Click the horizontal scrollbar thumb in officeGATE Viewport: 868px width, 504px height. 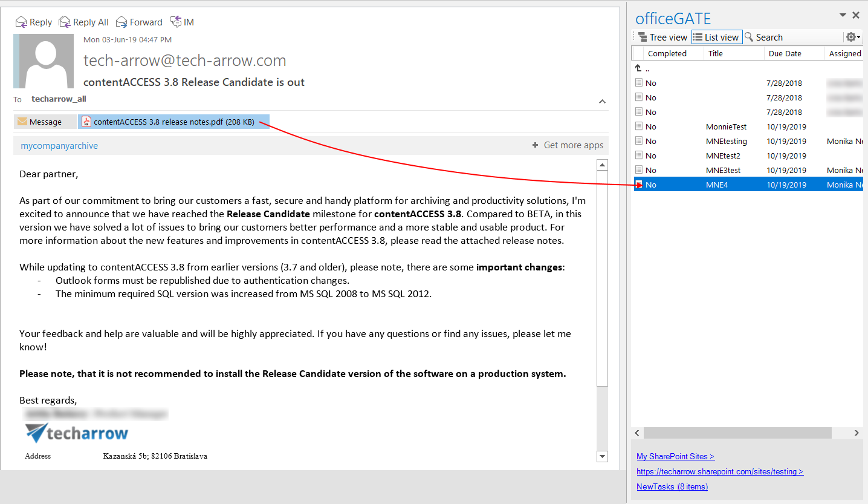pos(737,433)
